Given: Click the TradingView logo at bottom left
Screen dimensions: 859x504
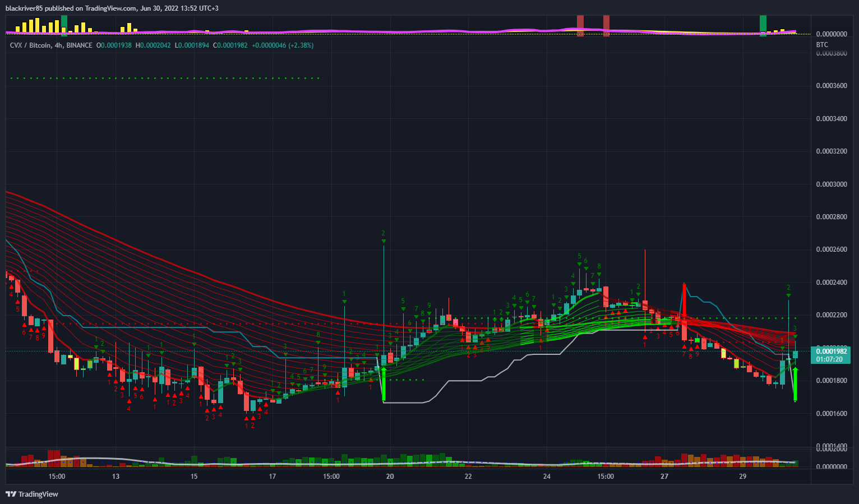Looking at the screenshot, I should tap(32, 494).
